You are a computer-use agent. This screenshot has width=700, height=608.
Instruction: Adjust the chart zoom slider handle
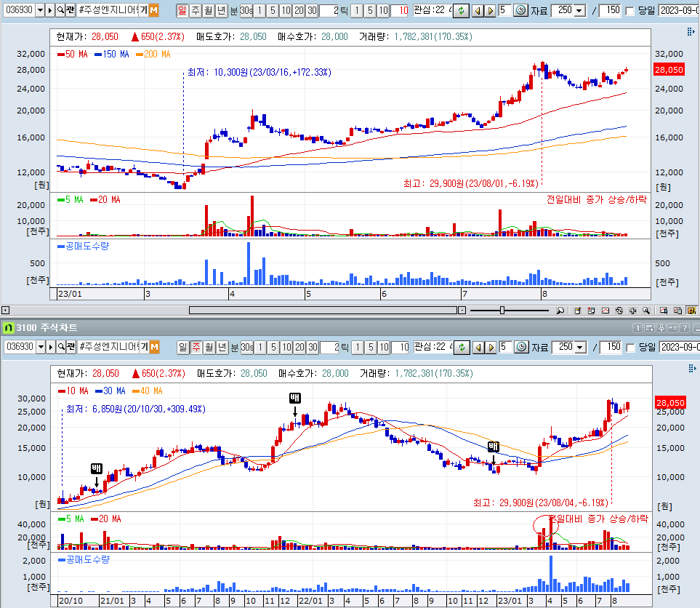click(x=502, y=310)
